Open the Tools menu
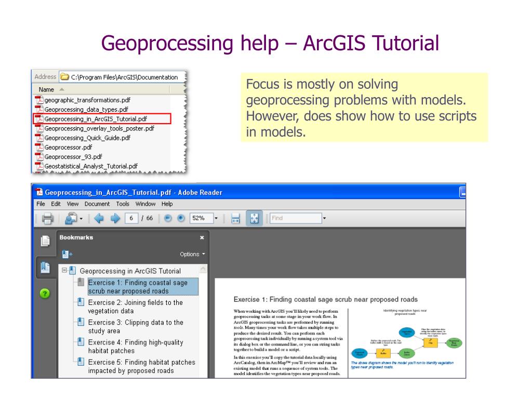 (x=123, y=204)
